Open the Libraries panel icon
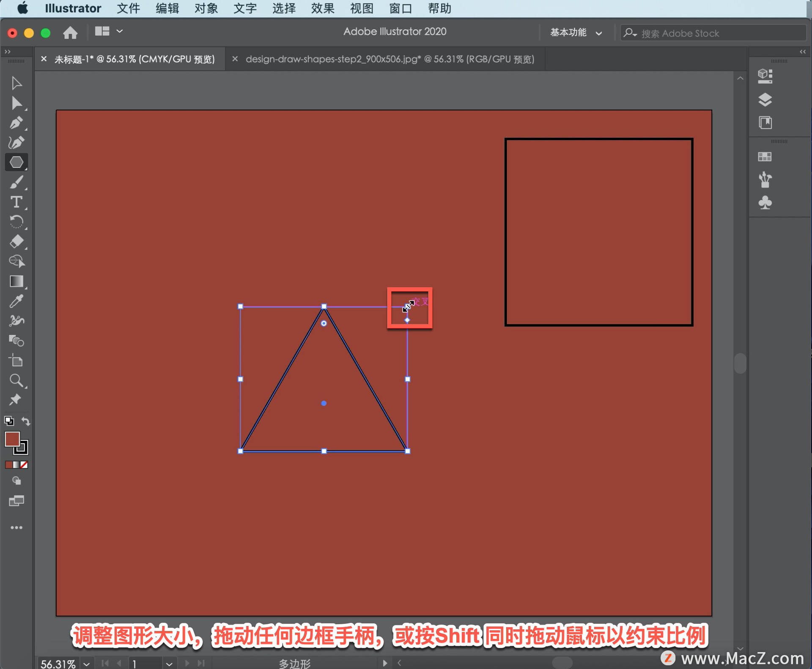Screen dimensions: 812x669 point(765,123)
